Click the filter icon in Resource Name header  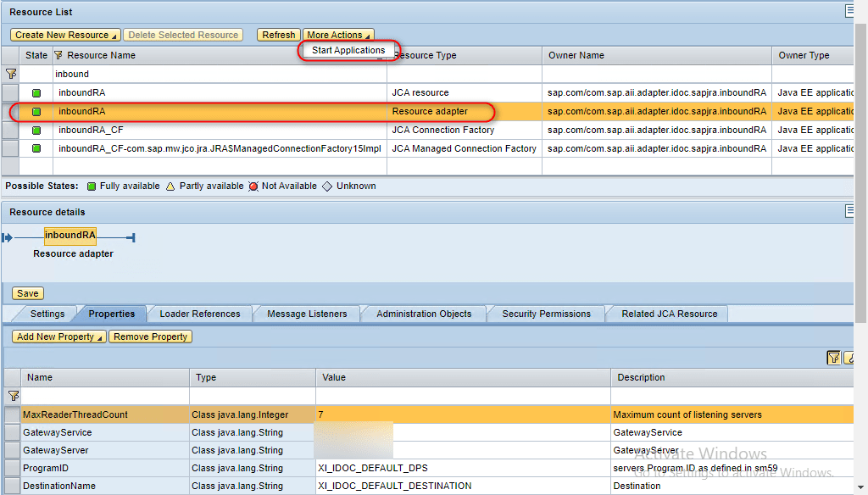pyautogui.click(x=58, y=56)
